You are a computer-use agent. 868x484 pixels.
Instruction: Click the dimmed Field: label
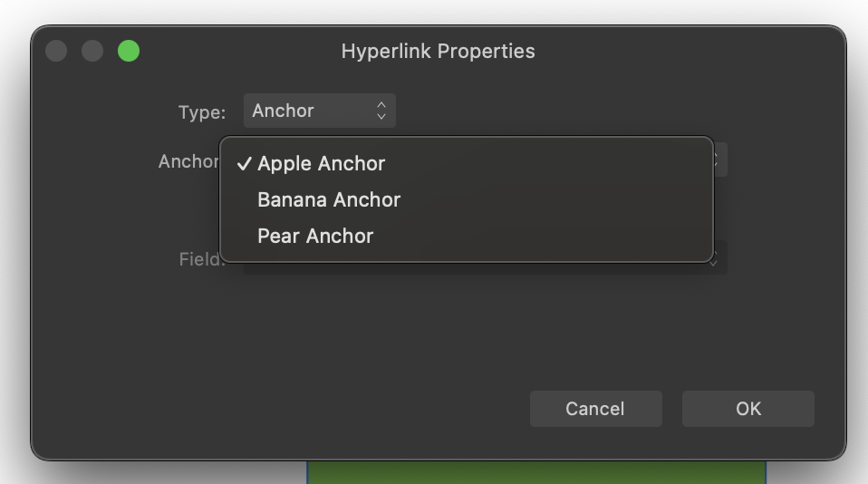(202, 258)
